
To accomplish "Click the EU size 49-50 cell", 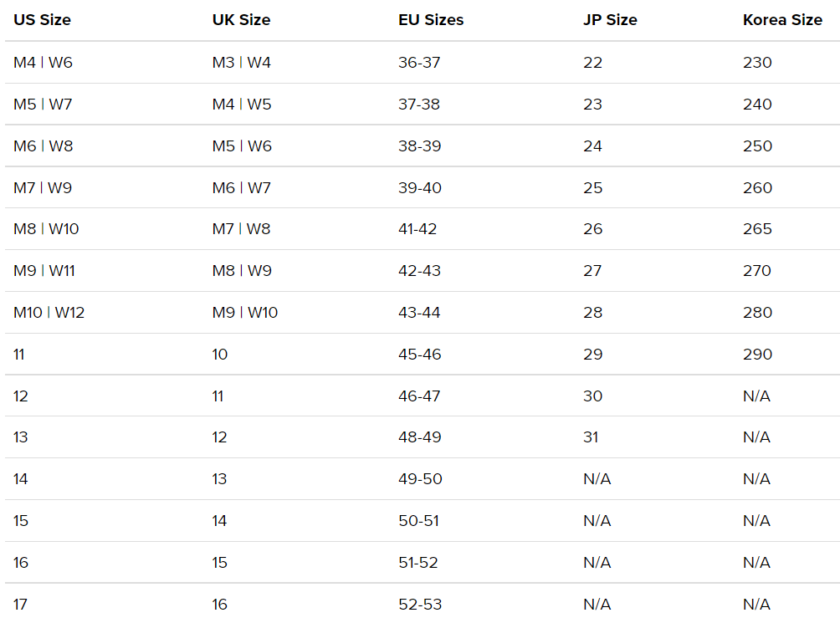I will pyautogui.click(x=420, y=479).
